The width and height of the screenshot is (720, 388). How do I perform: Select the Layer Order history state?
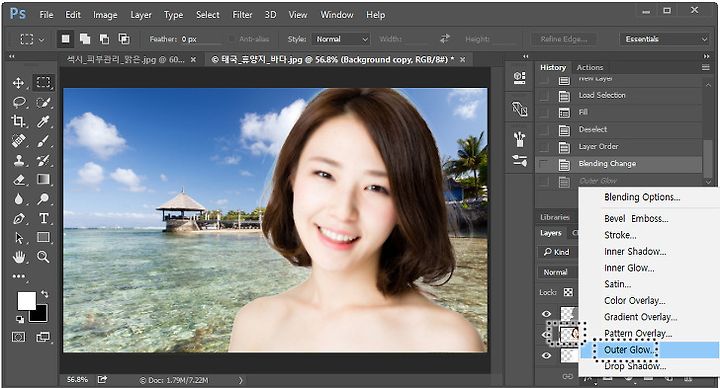coord(619,147)
